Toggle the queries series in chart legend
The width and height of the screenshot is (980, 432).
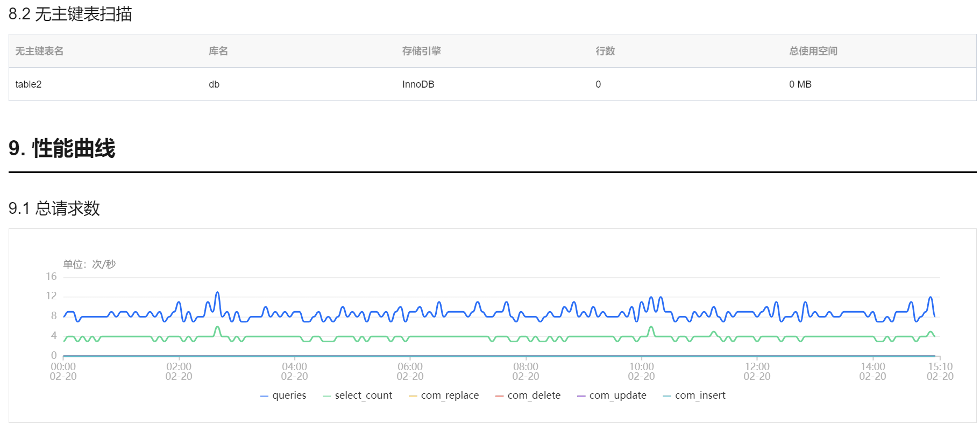pyautogui.click(x=283, y=395)
